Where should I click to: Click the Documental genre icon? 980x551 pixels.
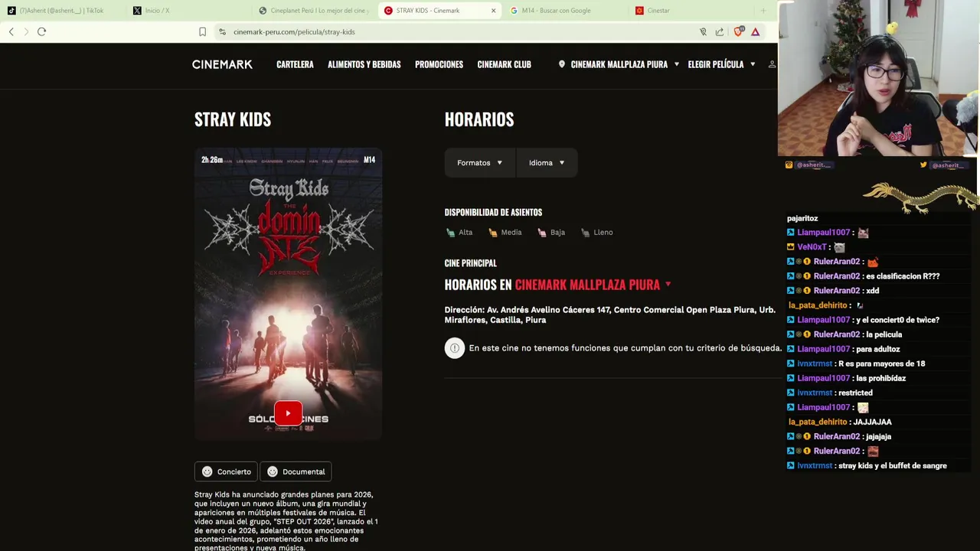point(272,471)
